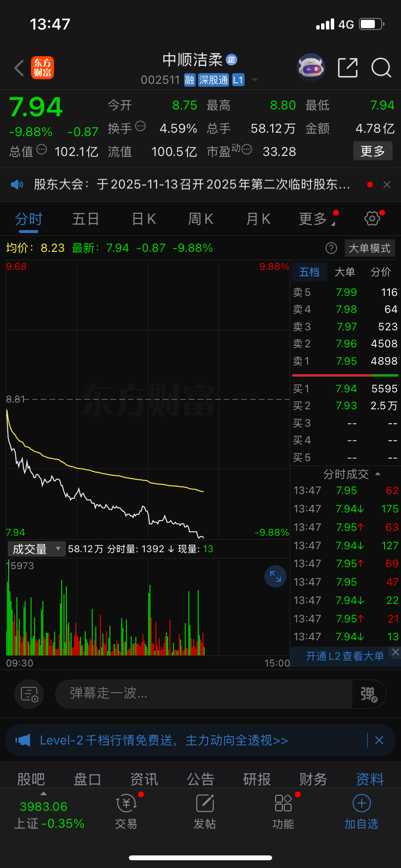
Task: Select the 五档 order book tab
Action: pyautogui.click(x=309, y=272)
